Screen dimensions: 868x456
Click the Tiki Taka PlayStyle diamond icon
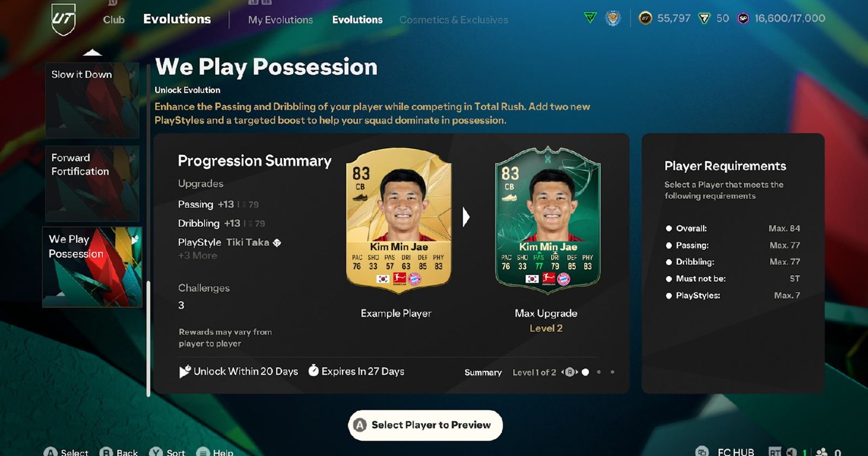(x=277, y=243)
